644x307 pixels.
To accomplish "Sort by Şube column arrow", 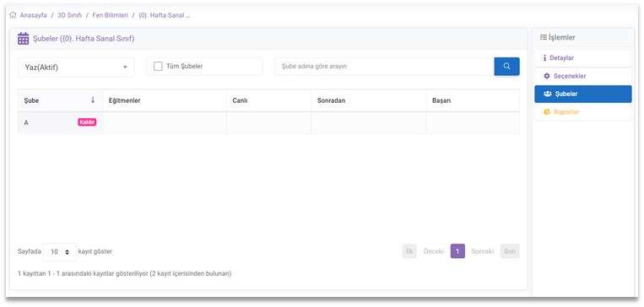I will pyautogui.click(x=93, y=100).
